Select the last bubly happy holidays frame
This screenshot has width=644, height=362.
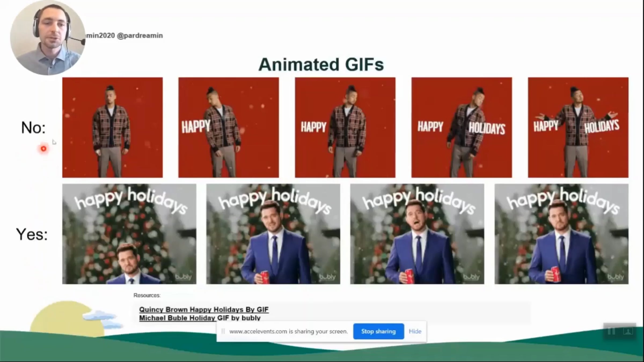point(561,234)
